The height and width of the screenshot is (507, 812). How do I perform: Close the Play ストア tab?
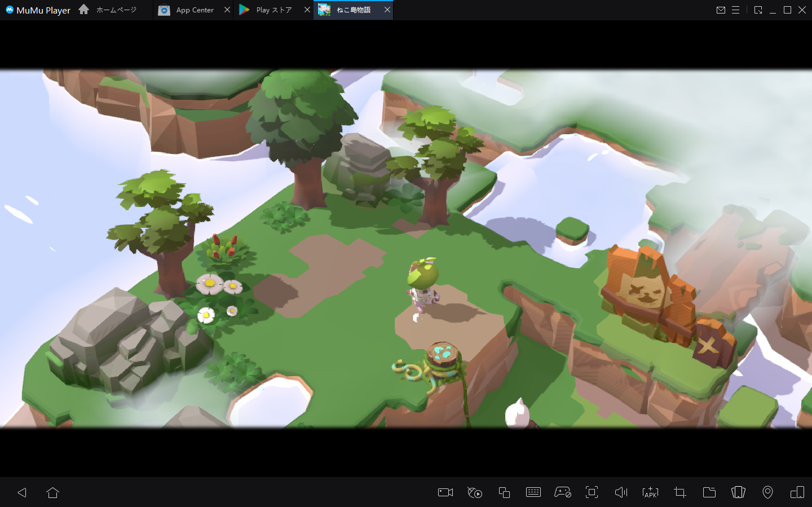tap(307, 10)
